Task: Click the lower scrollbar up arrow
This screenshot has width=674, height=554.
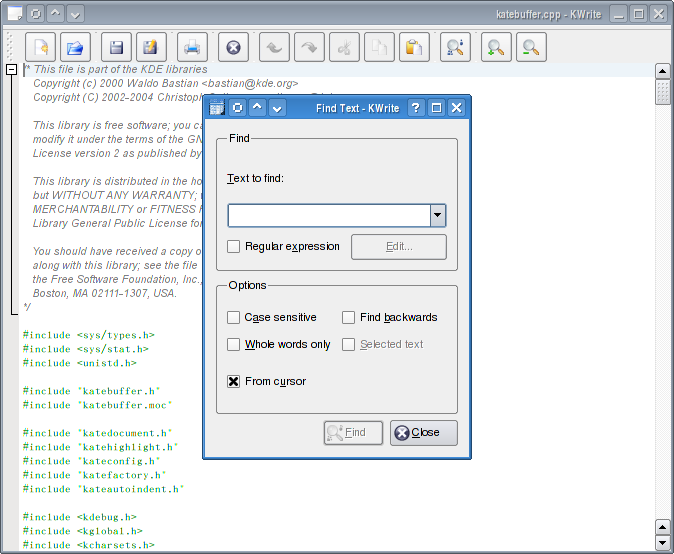Action: (662, 527)
